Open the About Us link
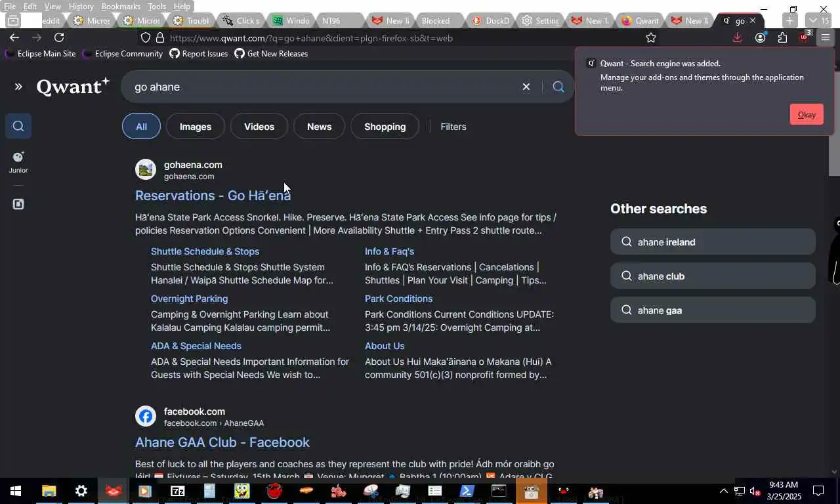 click(x=385, y=346)
